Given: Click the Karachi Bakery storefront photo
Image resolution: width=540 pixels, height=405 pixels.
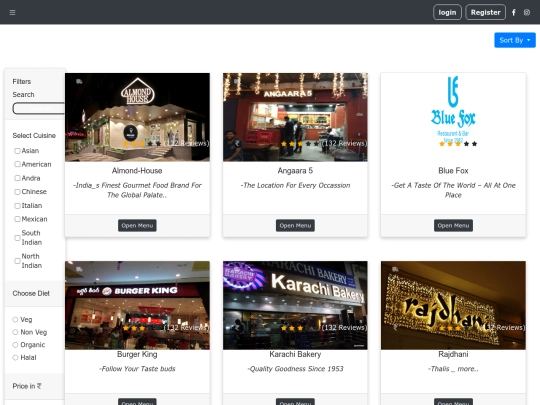Looking at the screenshot, I should point(295,305).
